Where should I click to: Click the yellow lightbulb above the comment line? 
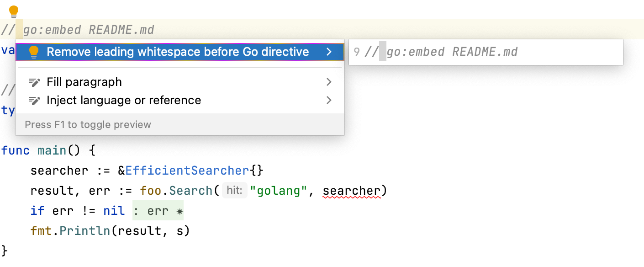[x=14, y=11]
